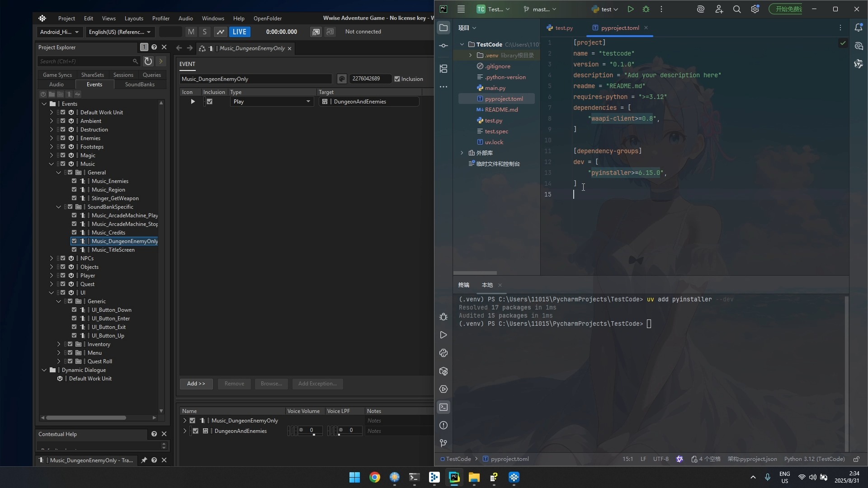
Task: Open the Play action type dropdown
Action: click(272, 102)
